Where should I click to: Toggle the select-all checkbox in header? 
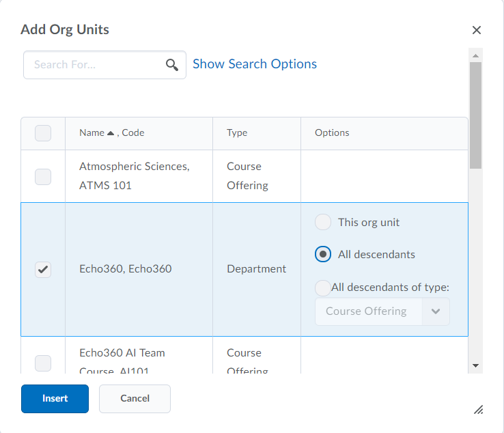pos(43,133)
